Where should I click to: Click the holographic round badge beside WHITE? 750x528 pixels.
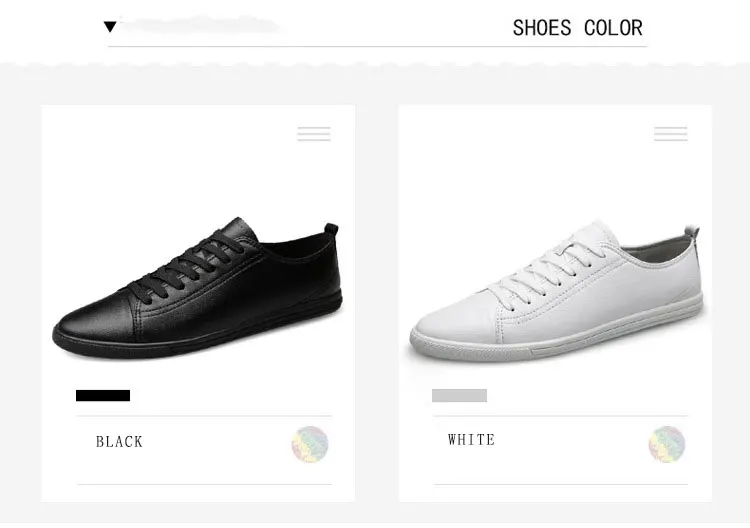pyautogui.click(x=667, y=444)
